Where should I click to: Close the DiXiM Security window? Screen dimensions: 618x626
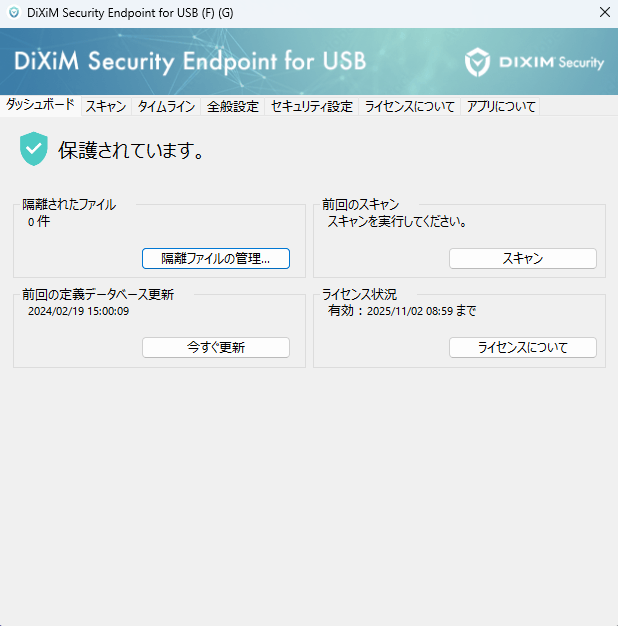[x=604, y=13]
